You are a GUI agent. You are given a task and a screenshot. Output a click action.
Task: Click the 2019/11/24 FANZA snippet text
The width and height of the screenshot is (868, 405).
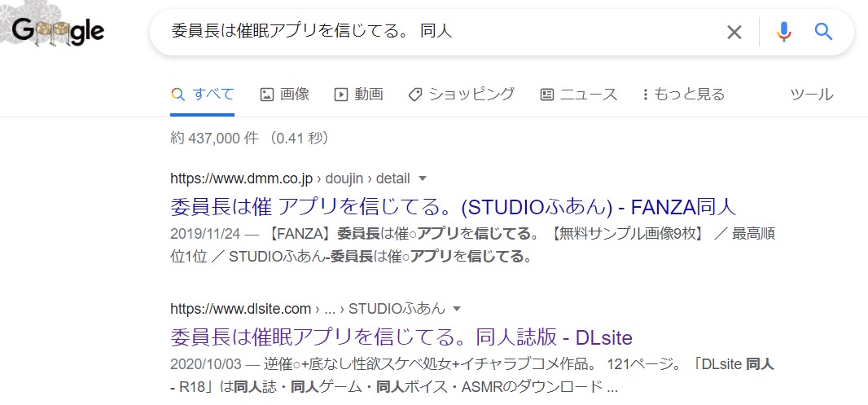[x=473, y=245]
